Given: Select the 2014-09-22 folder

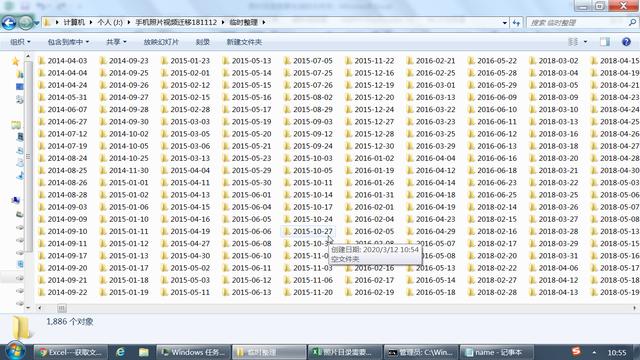Looking at the screenshot, I should 62,292.
